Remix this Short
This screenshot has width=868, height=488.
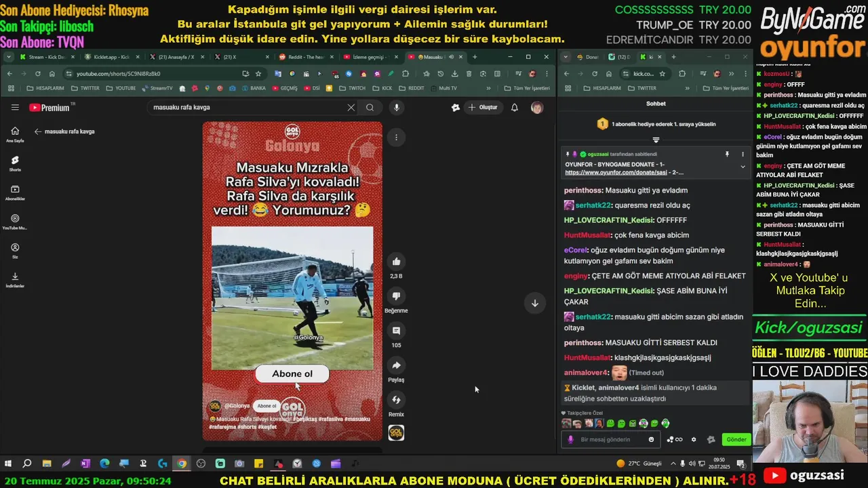396,400
